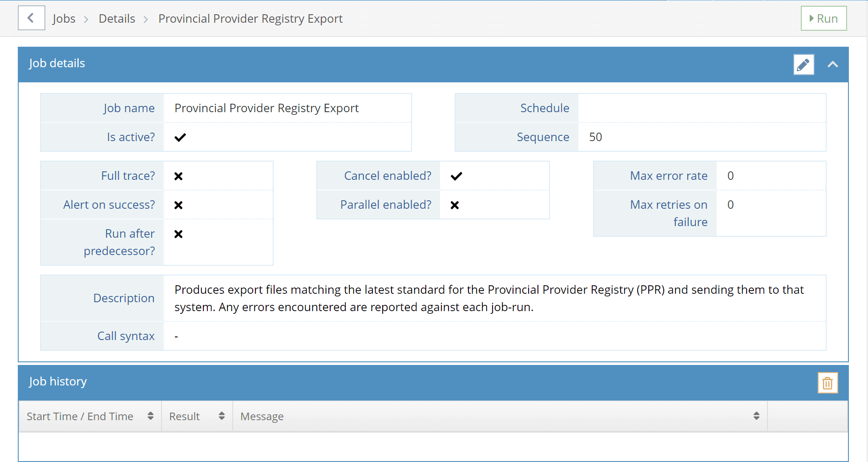
Task: Collapse the Job details panel
Action: (x=832, y=65)
